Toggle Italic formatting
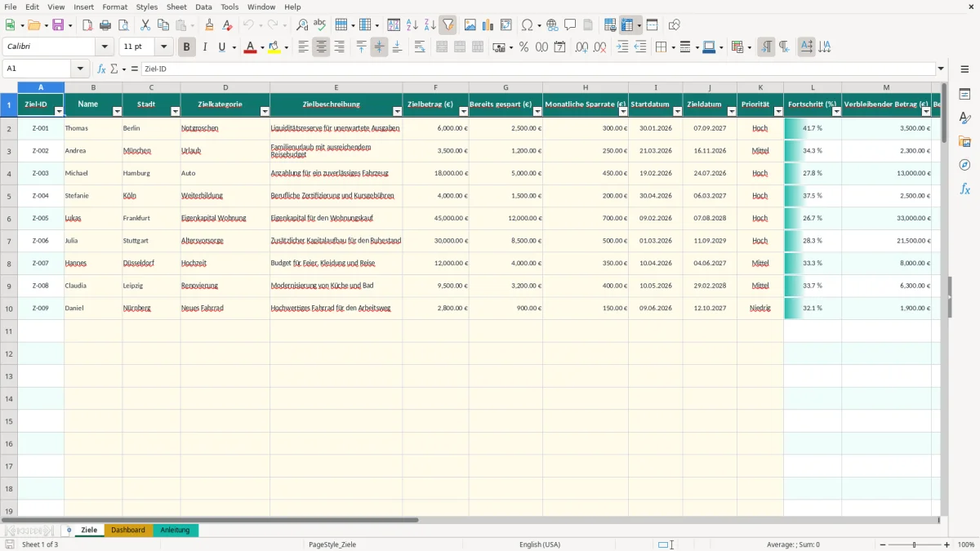This screenshot has height=551, width=980. tap(204, 47)
